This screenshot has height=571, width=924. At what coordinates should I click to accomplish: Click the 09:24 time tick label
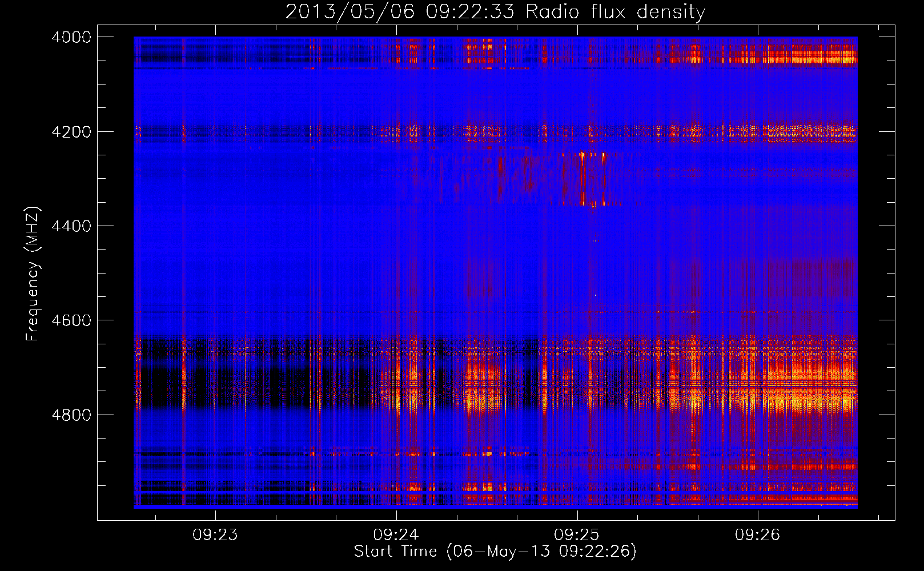[x=396, y=535]
